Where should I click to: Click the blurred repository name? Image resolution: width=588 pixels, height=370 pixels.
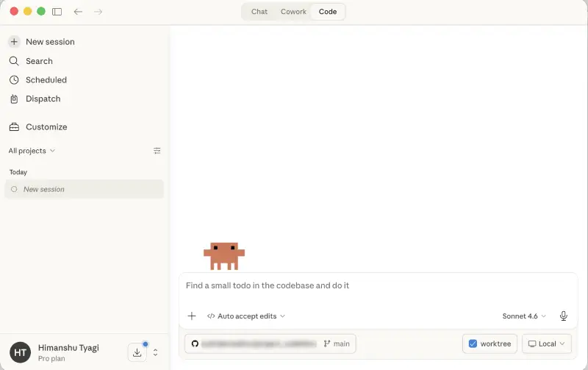[x=259, y=344]
